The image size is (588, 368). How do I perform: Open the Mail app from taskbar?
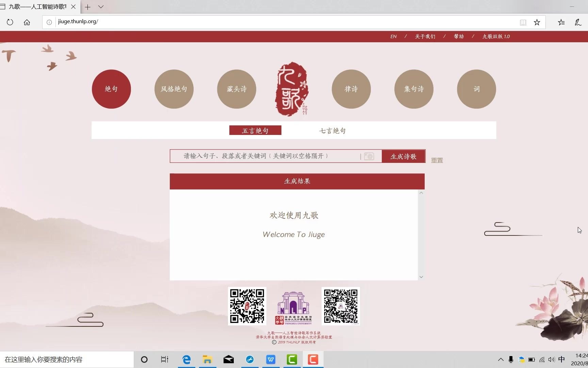pos(229,359)
